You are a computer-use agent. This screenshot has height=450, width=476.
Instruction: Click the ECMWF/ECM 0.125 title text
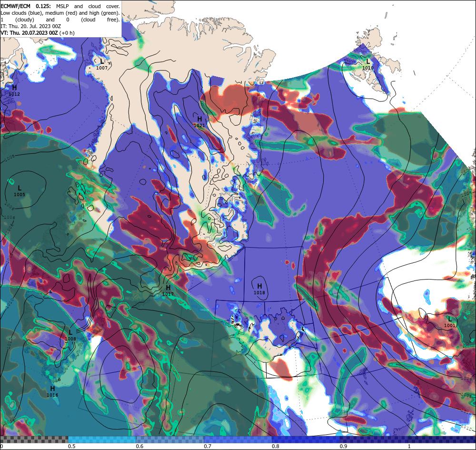tap(26, 6)
